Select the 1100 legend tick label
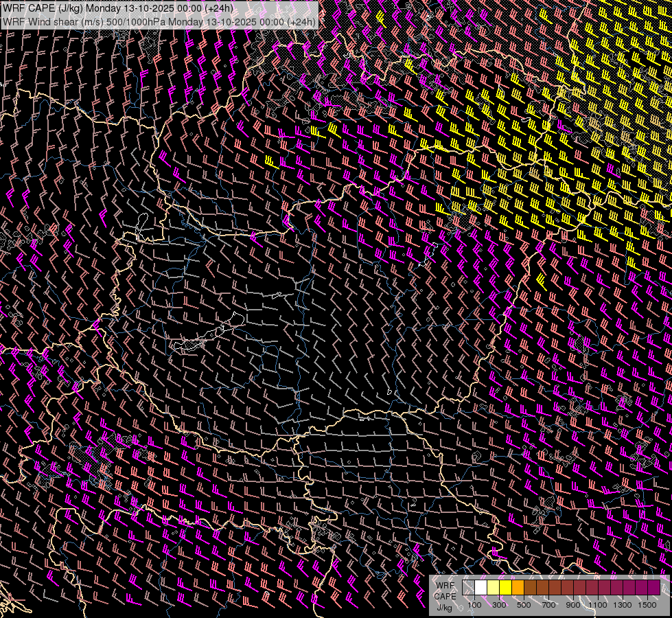672x618 pixels. 598,605
